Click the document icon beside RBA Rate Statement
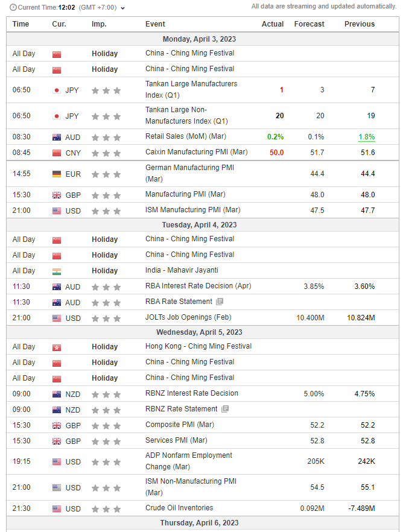 pos(220,302)
